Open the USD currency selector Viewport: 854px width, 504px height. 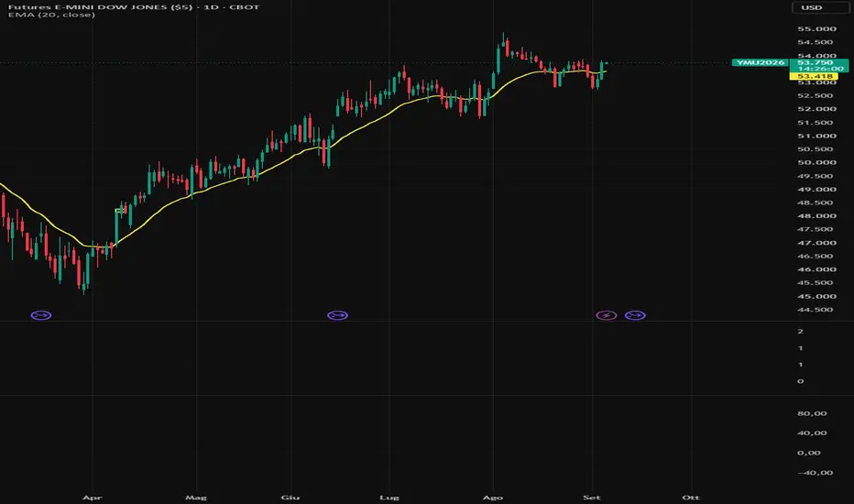click(812, 7)
